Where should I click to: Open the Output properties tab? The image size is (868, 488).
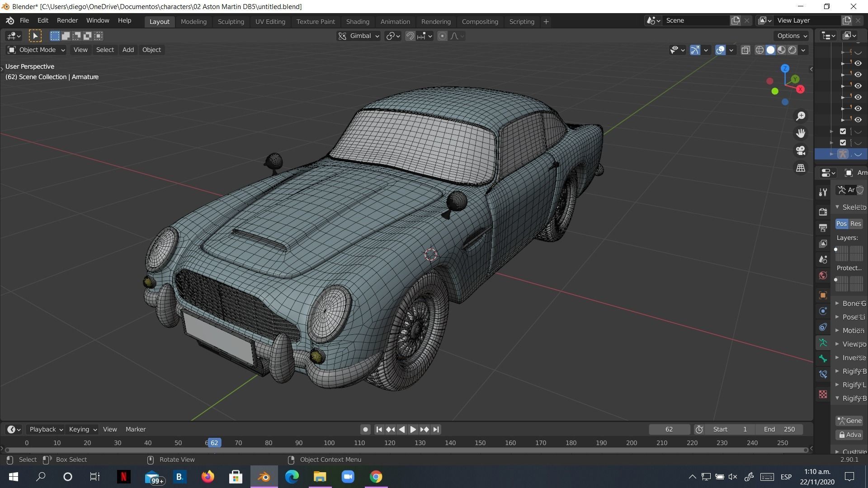click(823, 227)
